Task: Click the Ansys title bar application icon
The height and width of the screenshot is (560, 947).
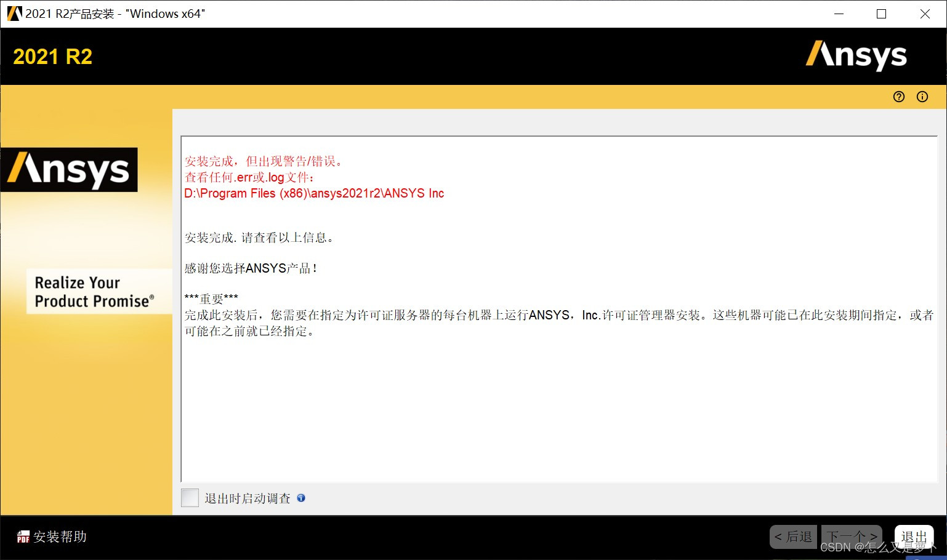Action: [x=14, y=14]
